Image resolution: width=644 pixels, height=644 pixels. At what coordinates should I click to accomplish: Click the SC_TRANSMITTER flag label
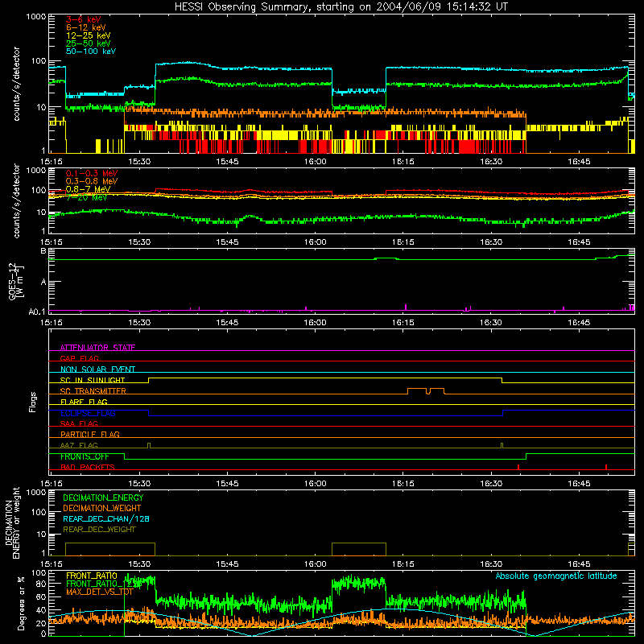pos(93,391)
